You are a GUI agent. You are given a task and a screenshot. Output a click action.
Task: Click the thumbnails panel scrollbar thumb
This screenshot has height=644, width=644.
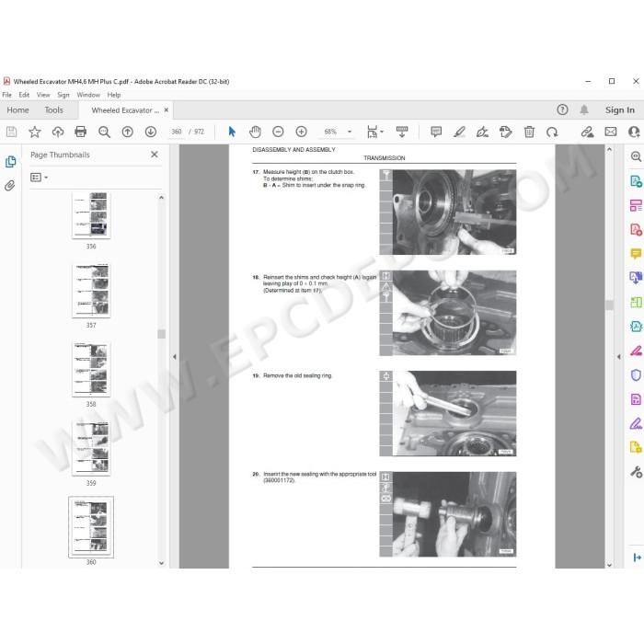[161, 334]
